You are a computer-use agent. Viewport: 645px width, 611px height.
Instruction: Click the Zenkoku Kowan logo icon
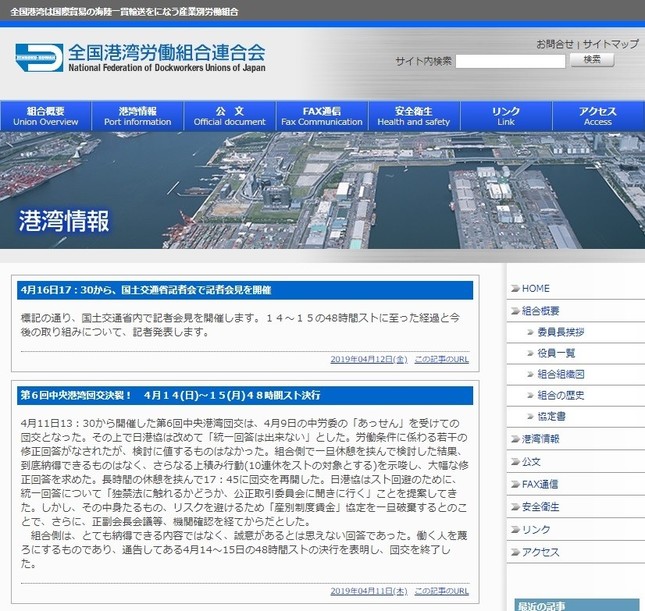click(39, 58)
